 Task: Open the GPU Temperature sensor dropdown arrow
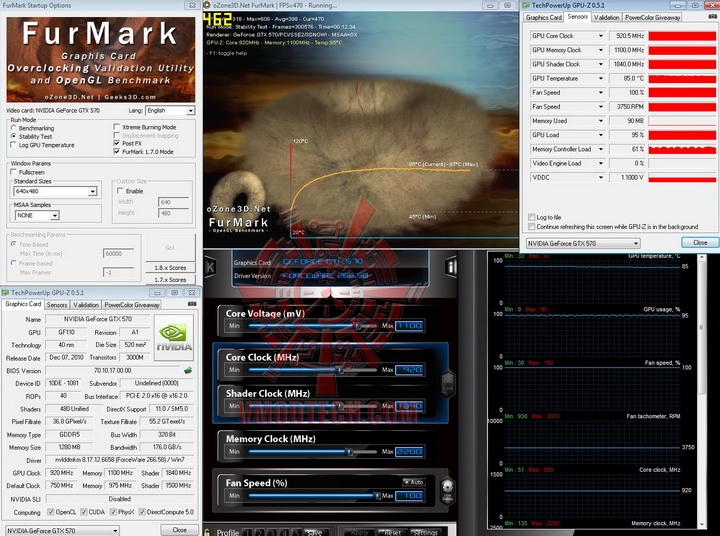pos(601,78)
